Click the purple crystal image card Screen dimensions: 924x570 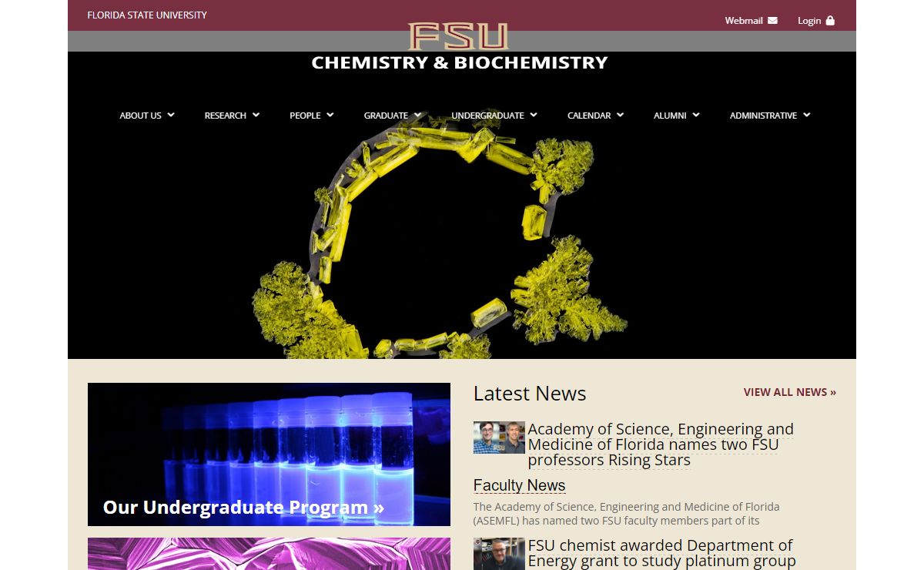coord(269,554)
